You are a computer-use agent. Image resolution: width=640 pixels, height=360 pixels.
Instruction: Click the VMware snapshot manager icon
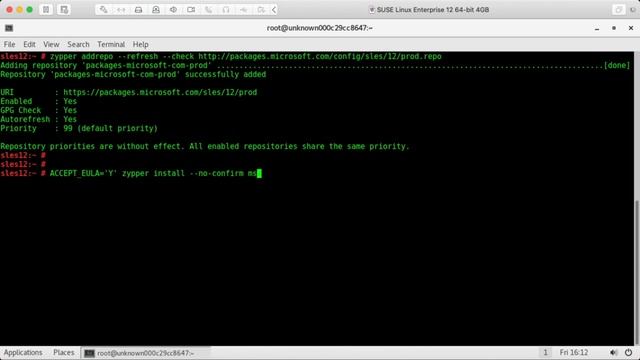[x=64, y=9]
